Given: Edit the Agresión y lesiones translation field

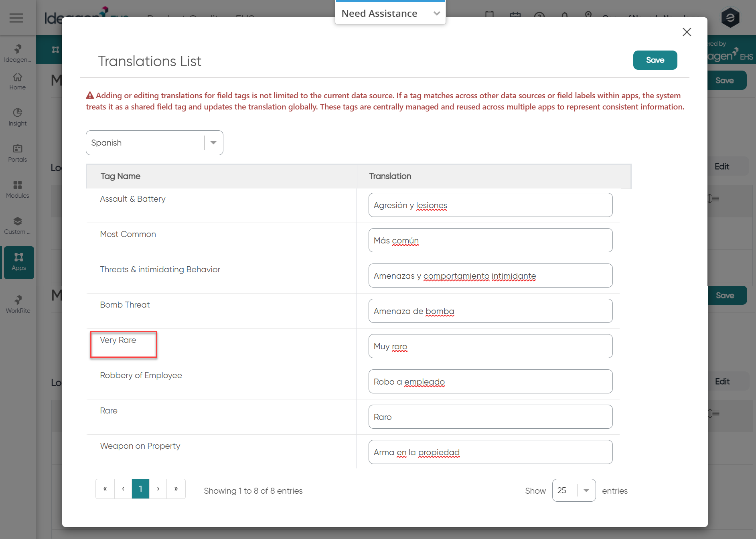Looking at the screenshot, I should pyautogui.click(x=490, y=205).
